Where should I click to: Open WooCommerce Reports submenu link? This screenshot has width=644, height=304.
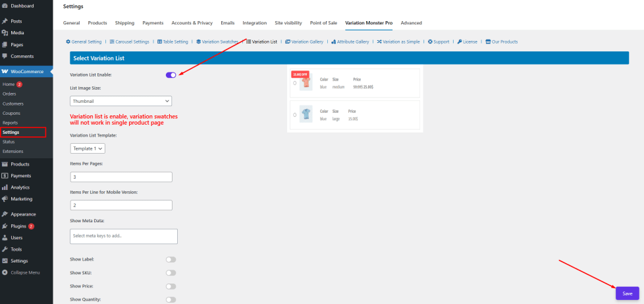point(10,123)
